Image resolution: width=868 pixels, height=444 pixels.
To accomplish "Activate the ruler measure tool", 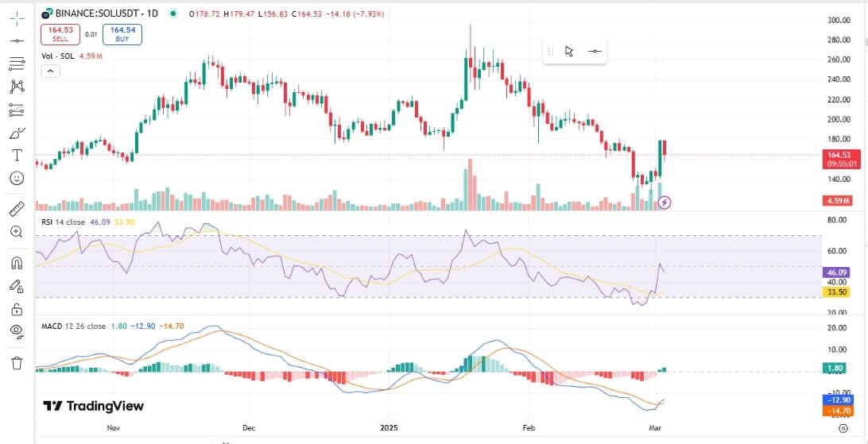I will pyautogui.click(x=17, y=209).
